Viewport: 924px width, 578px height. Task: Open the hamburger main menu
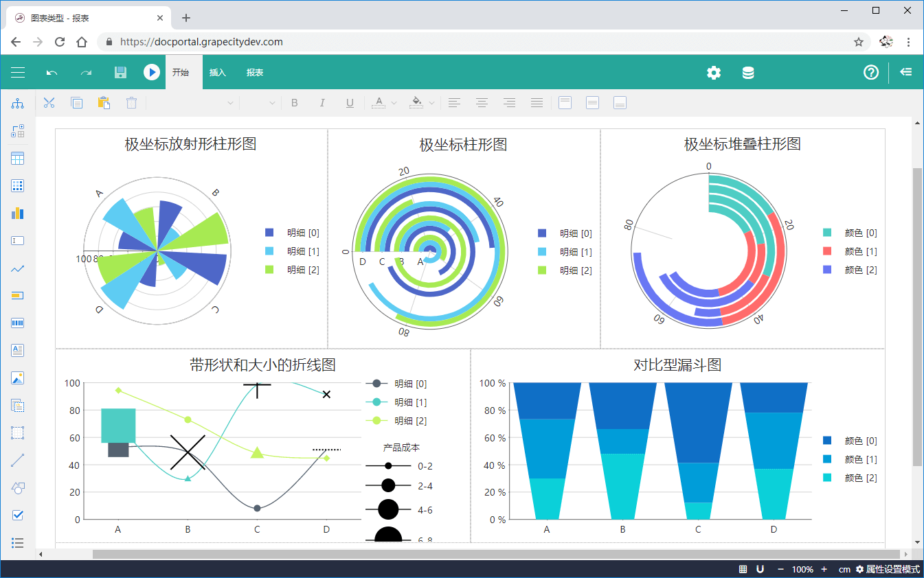tap(18, 72)
